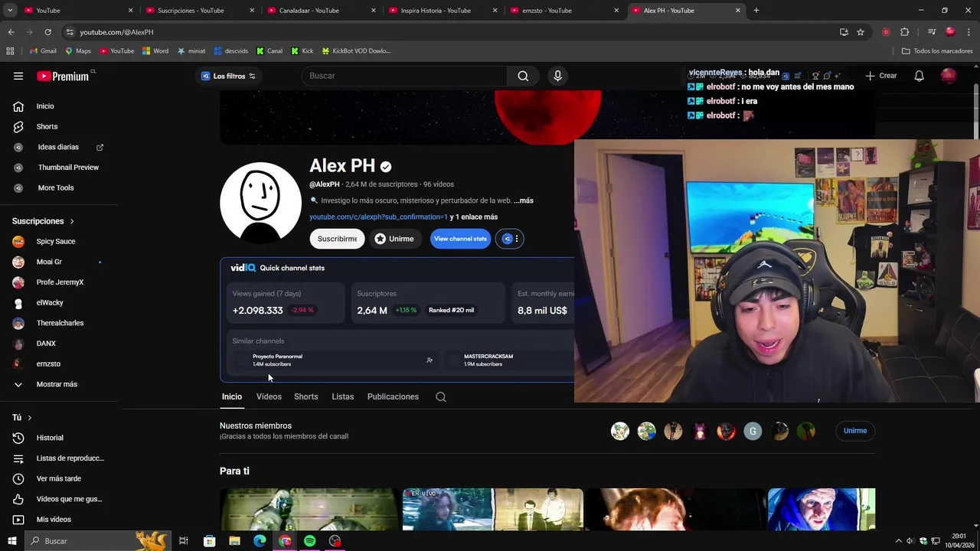Expand the Suscripciones section chevron
This screenshot has width=980, height=551.
click(72, 221)
